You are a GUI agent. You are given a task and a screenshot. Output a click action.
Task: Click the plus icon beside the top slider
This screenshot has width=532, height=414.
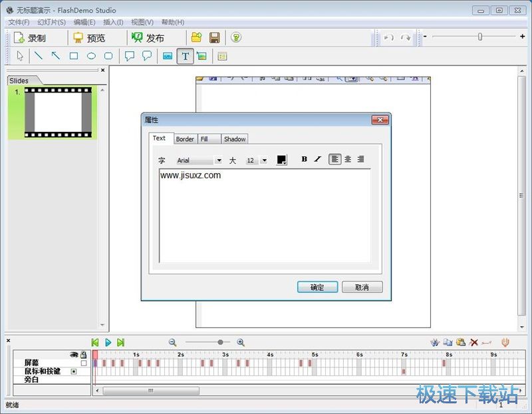pyautogui.click(x=523, y=37)
